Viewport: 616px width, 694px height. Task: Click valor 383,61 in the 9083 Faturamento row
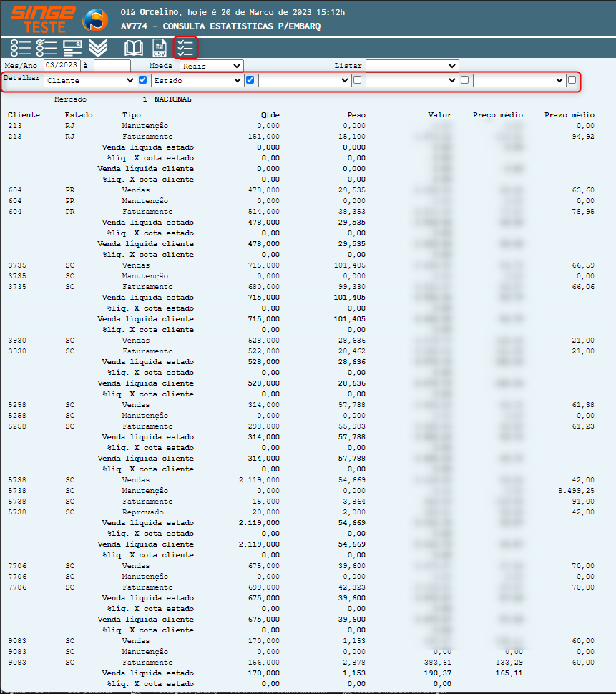[x=438, y=663]
